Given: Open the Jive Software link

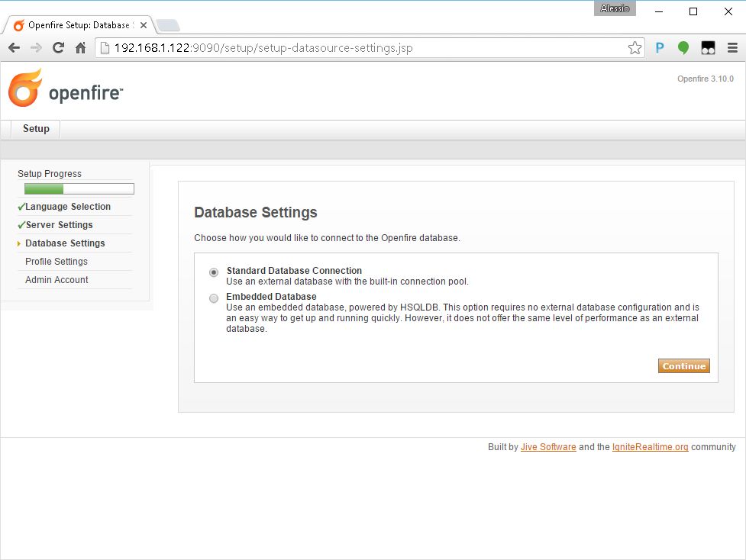Looking at the screenshot, I should (x=548, y=447).
